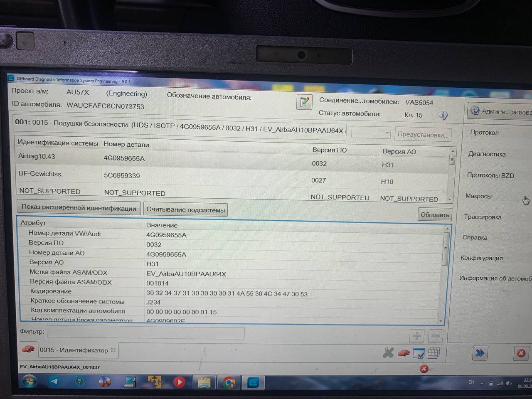The height and width of the screenshot is (399, 532).
Task: Open the Диагностика menu item
Action: (487, 154)
